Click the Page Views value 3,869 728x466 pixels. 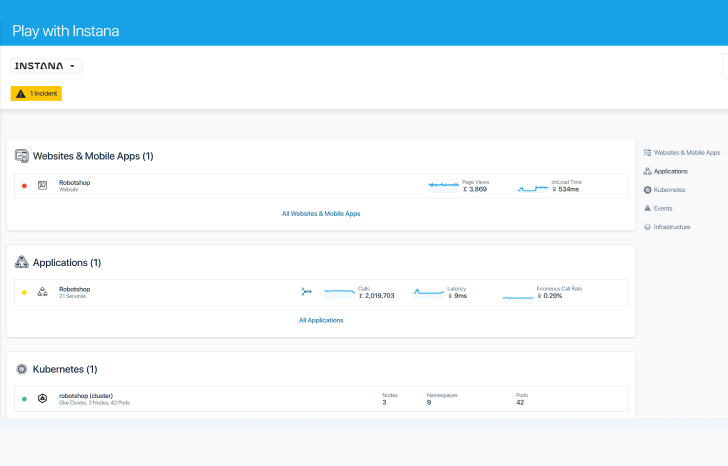[x=475, y=189]
